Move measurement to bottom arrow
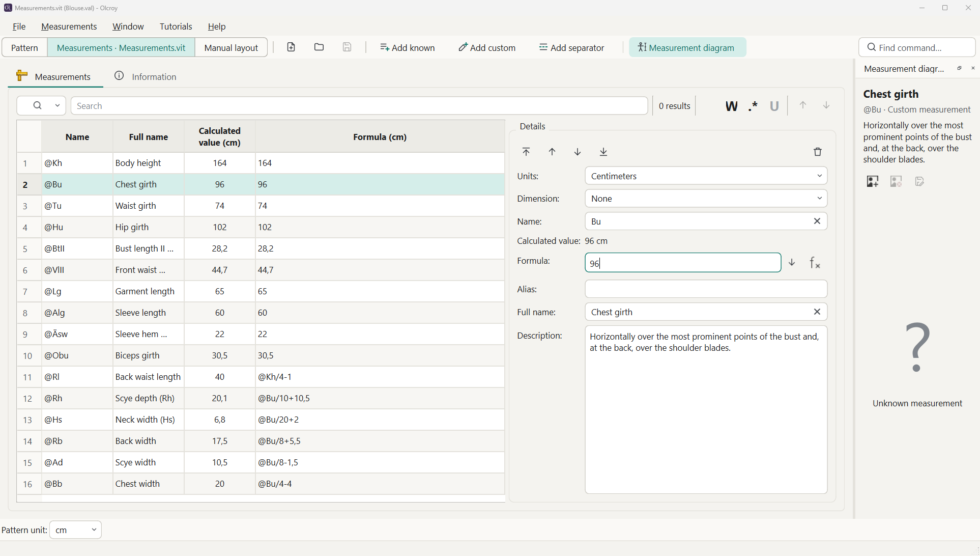The height and width of the screenshot is (556, 980). pyautogui.click(x=603, y=152)
